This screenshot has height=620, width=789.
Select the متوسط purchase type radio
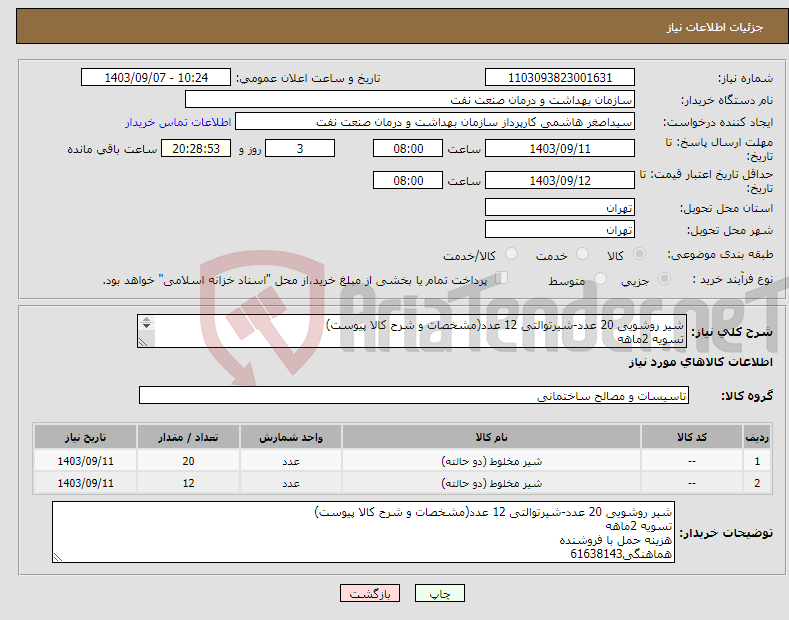click(x=600, y=278)
